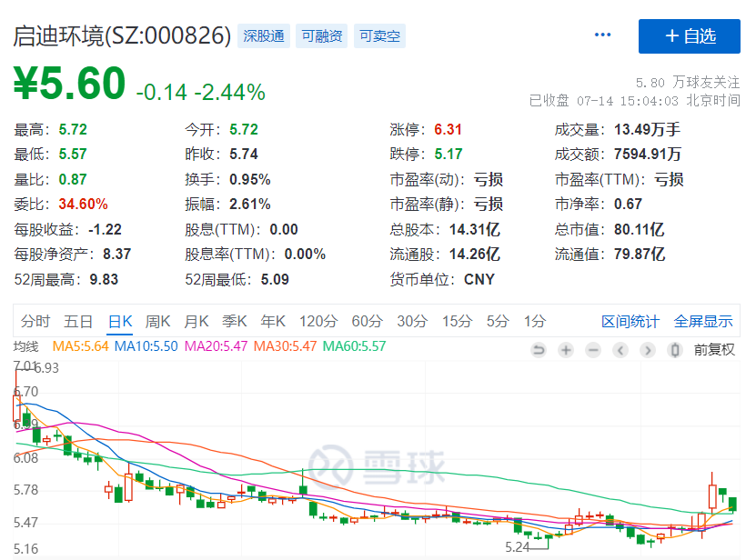Click the 涨停 value 6.31
756x560 pixels.
coord(448,129)
